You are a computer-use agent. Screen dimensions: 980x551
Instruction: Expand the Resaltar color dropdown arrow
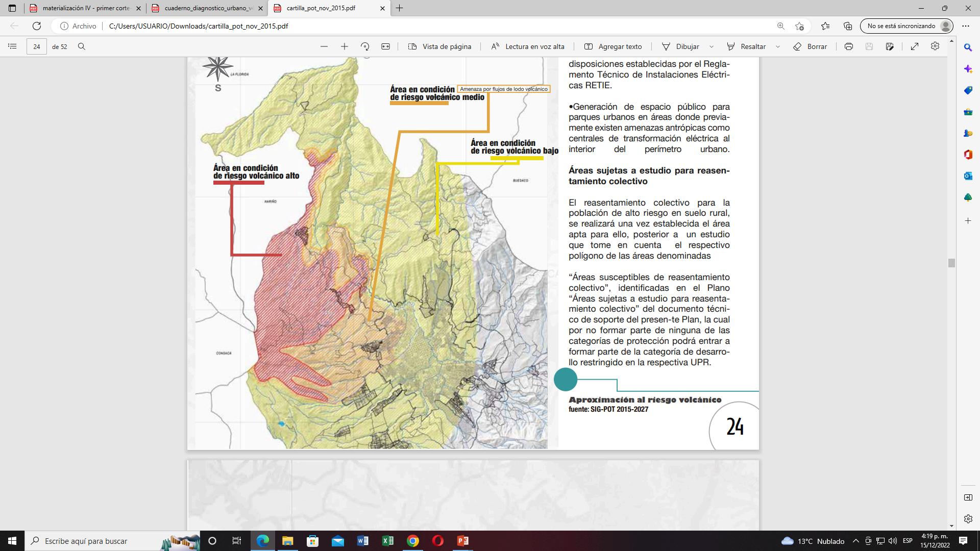coord(778,46)
